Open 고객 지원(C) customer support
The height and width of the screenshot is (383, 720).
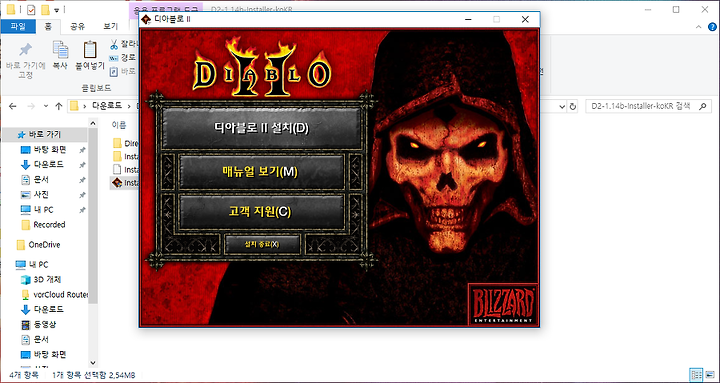pos(261,211)
